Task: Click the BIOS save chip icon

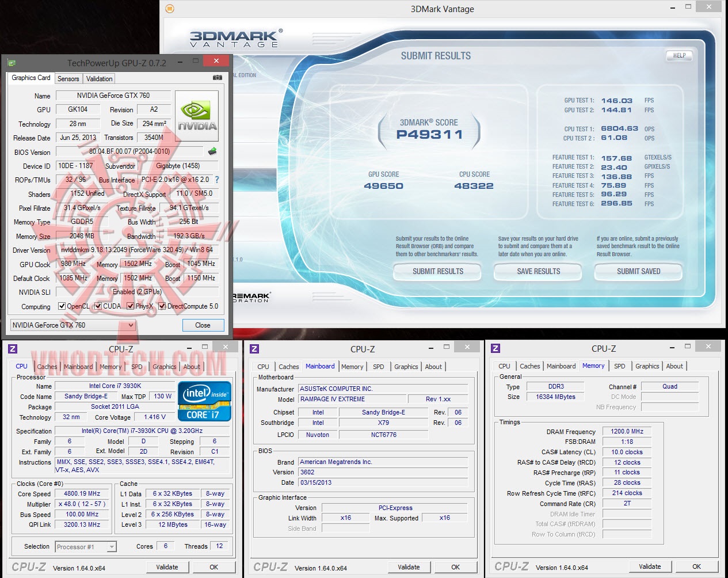Action: (212, 151)
